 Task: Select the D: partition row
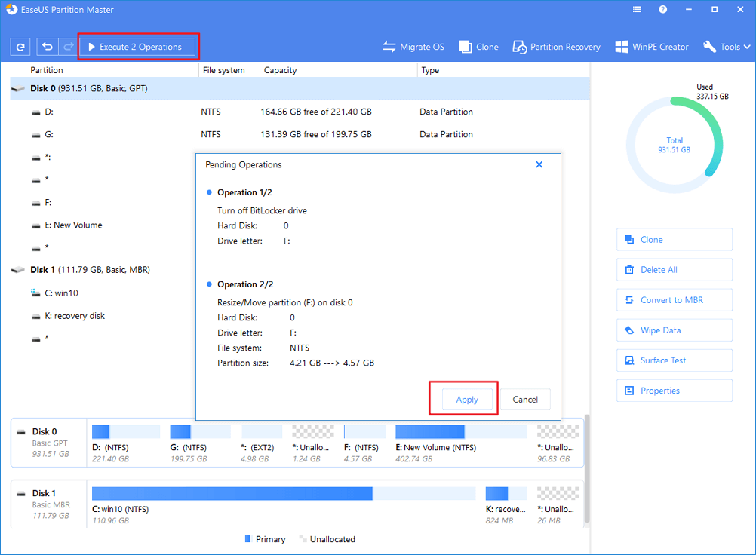point(300,112)
